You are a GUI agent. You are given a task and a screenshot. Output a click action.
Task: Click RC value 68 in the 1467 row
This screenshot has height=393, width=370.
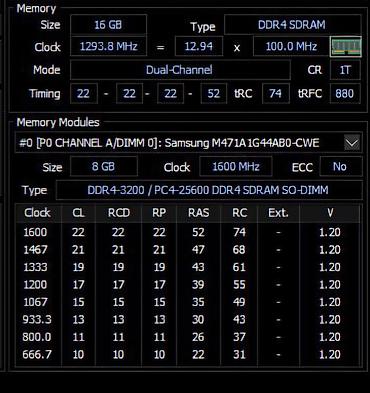pos(239,250)
